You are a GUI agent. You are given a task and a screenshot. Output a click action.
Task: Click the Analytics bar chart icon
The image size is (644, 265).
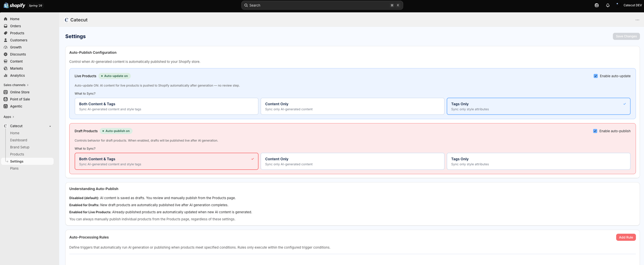5,76
